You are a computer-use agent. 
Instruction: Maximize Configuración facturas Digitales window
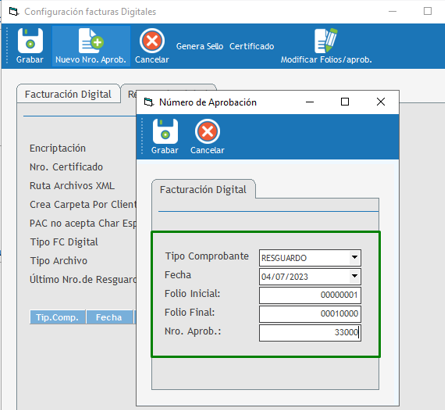428,12
